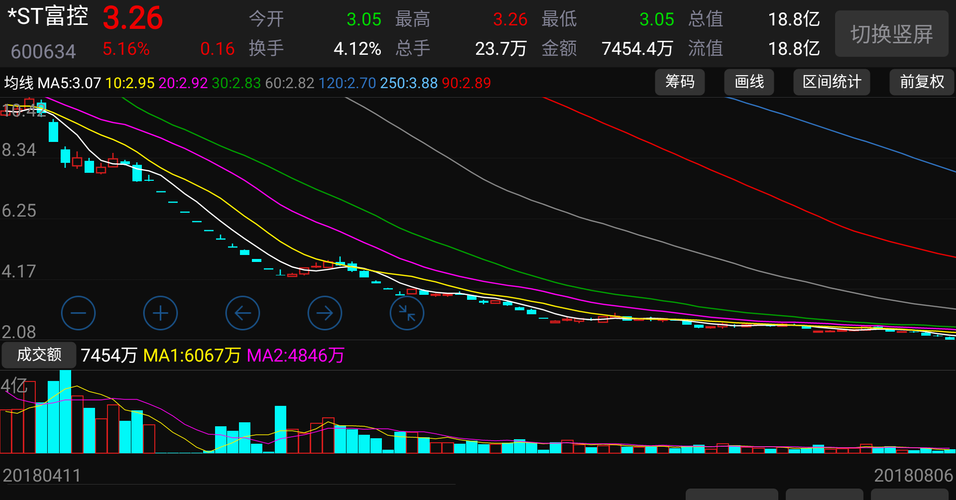Tap volume MA2:4846万 label
The height and width of the screenshot is (500, 956).
[x=296, y=355]
